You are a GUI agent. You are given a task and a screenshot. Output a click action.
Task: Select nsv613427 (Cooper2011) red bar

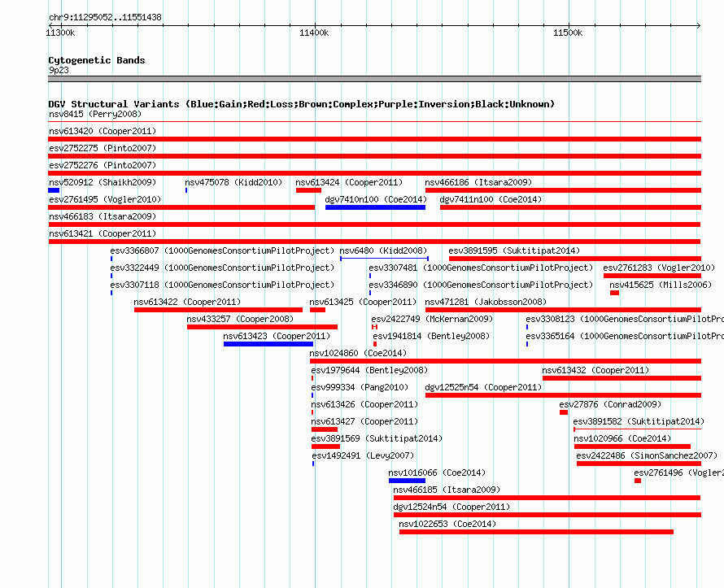[325, 429]
